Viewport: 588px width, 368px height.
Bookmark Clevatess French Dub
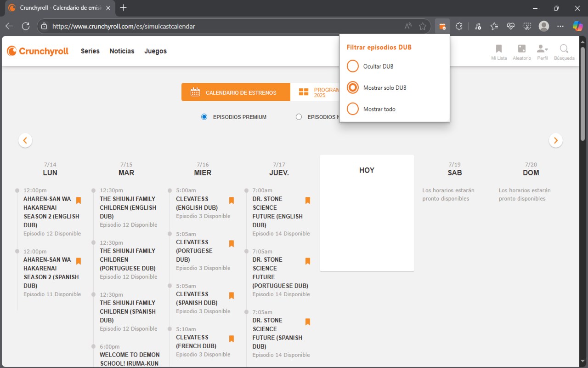(x=232, y=339)
